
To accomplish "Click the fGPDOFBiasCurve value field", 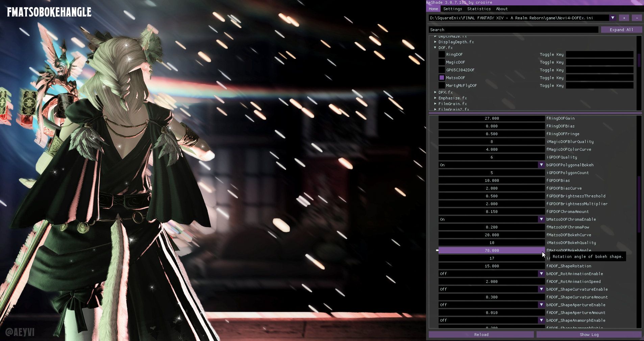I will 492,188.
